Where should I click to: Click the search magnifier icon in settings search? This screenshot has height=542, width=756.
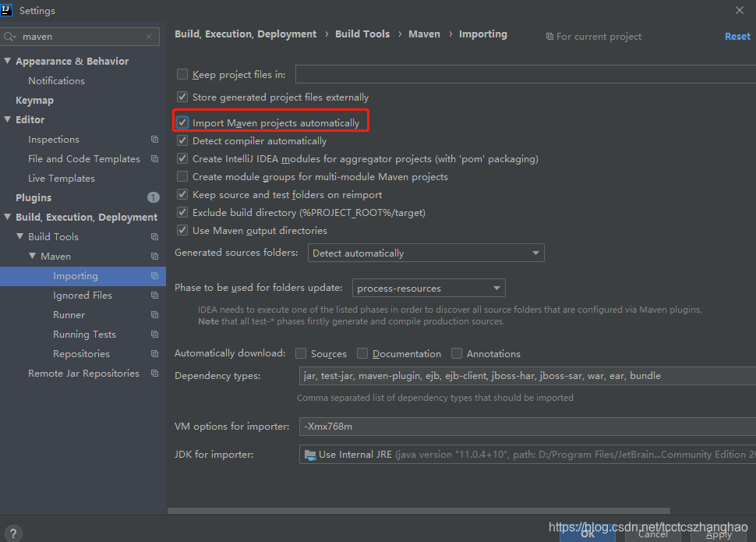(x=9, y=37)
